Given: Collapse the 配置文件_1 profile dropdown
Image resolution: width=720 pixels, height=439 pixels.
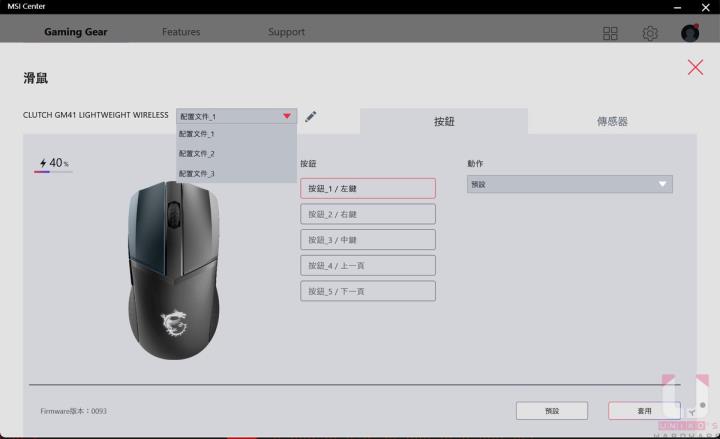Looking at the screenshot, I should [236, 116].
